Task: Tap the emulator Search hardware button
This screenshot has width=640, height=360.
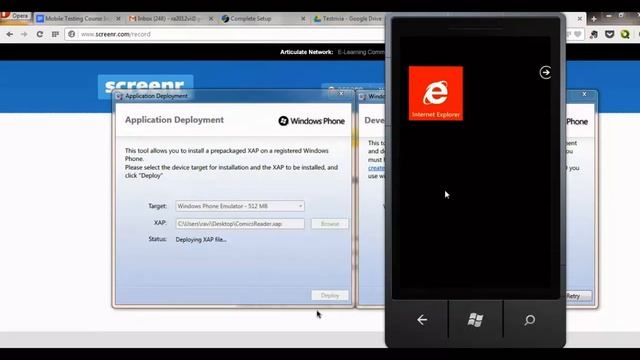Action: click(530, 320)
